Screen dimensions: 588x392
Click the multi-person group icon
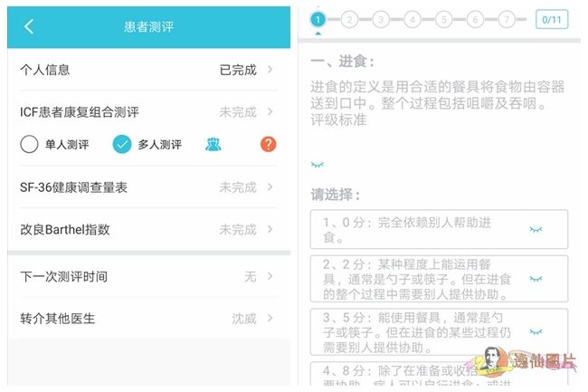point(213,145)
